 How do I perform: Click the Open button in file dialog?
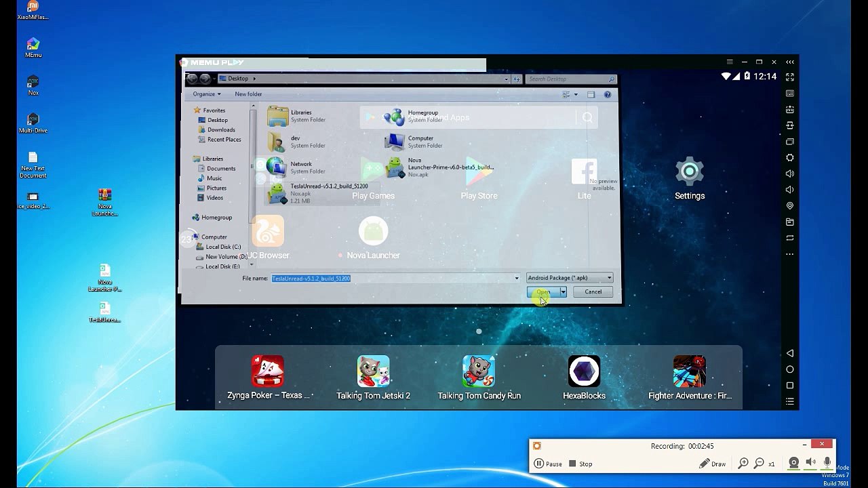tap(543, 292)
